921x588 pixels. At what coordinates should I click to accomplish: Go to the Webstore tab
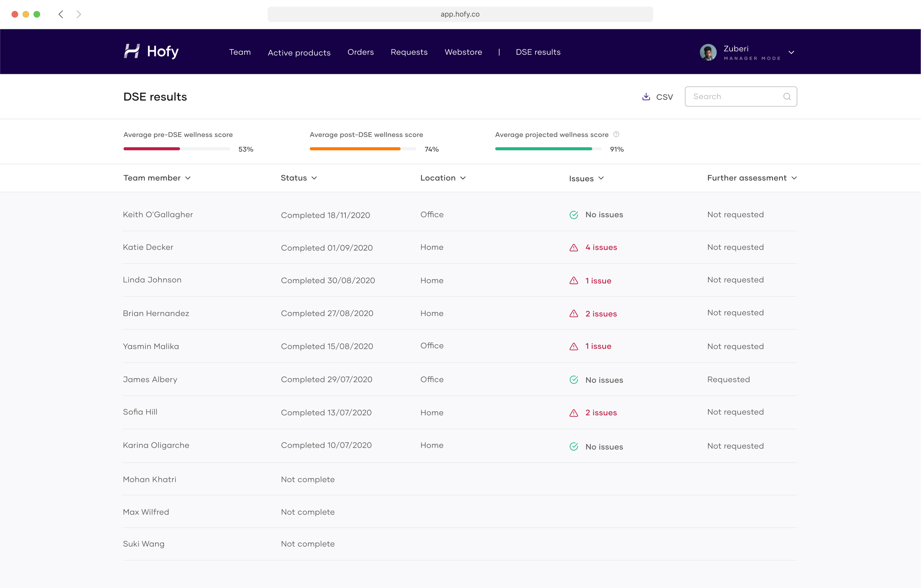pyautogui.click(x=463, y=52)
